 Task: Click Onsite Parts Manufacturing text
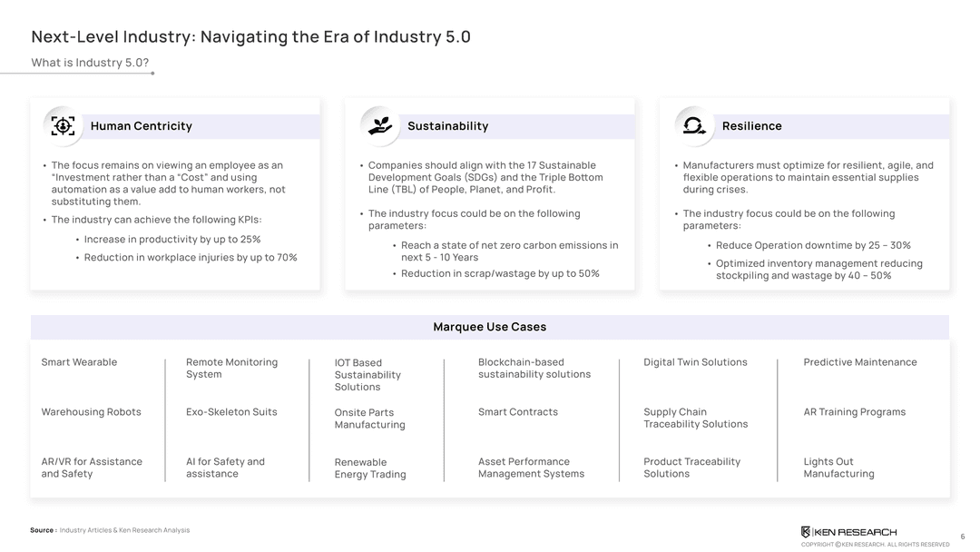[x=369, y=419]
